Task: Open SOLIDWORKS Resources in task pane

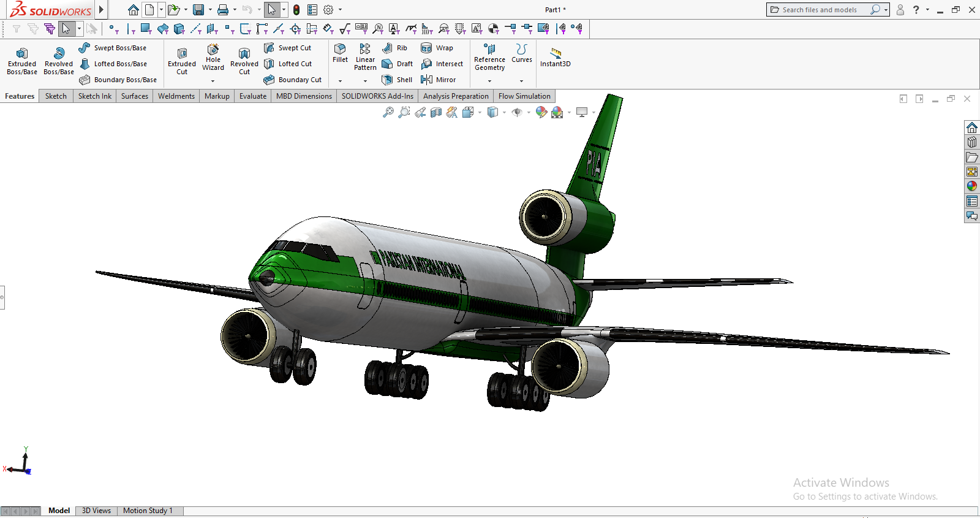Action: pos(972,128)
